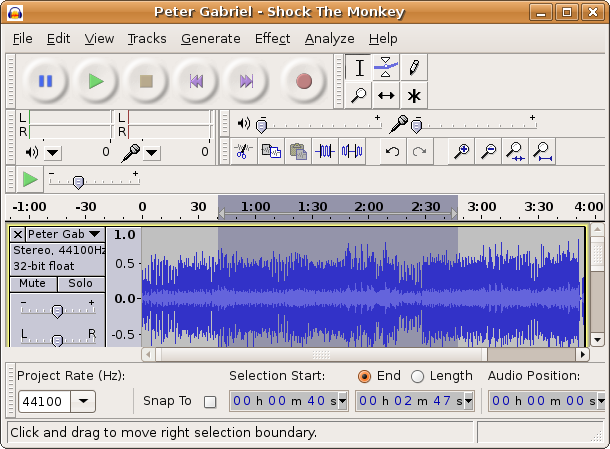Fit entire project in window

tap(542, 151)
